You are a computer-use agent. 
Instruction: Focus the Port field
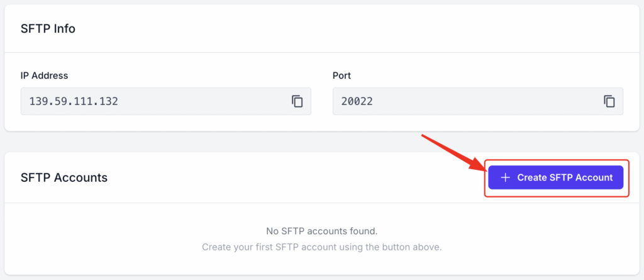click(x=478, y=101)
